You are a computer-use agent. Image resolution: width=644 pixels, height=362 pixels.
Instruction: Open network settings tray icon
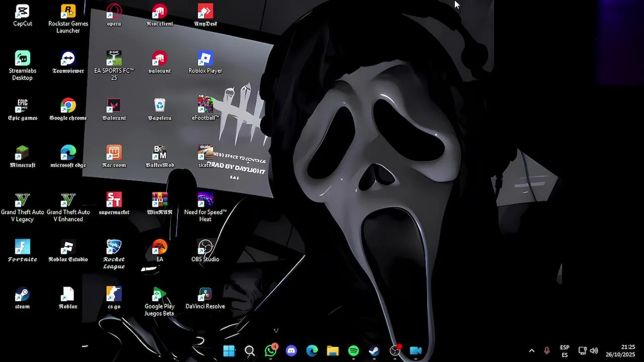[x=582, y=351]
